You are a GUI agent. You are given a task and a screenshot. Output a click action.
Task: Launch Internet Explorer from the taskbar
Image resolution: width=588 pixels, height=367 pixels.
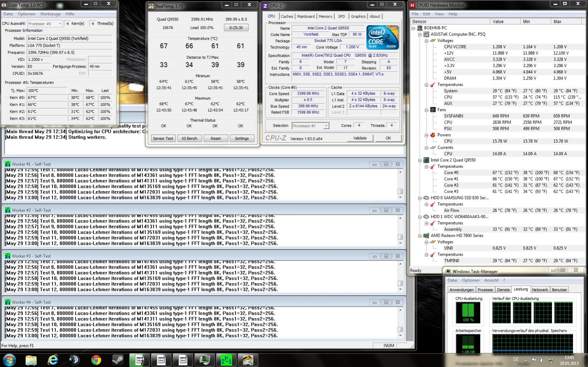[x=53, y=360]
